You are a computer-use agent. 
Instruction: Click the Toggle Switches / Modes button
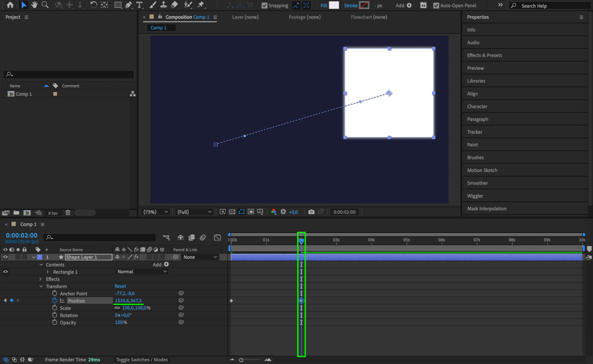[x=142, y=360]
